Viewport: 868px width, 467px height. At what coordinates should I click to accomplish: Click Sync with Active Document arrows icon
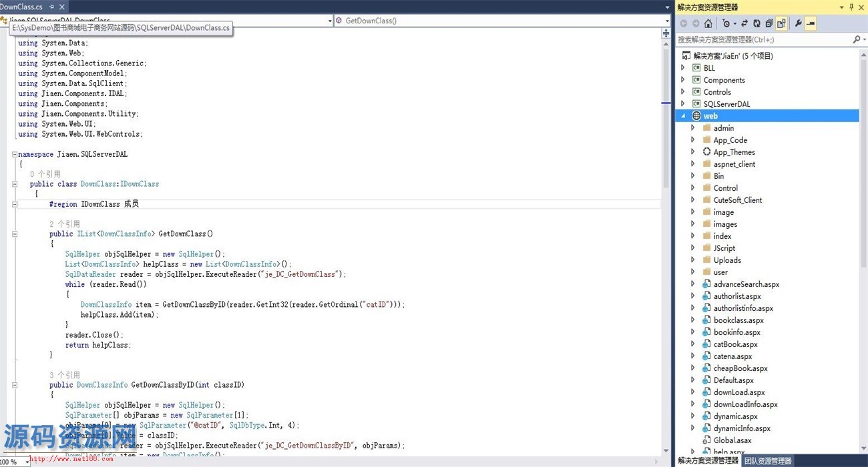pyautogui.click(x=744, y=23)
